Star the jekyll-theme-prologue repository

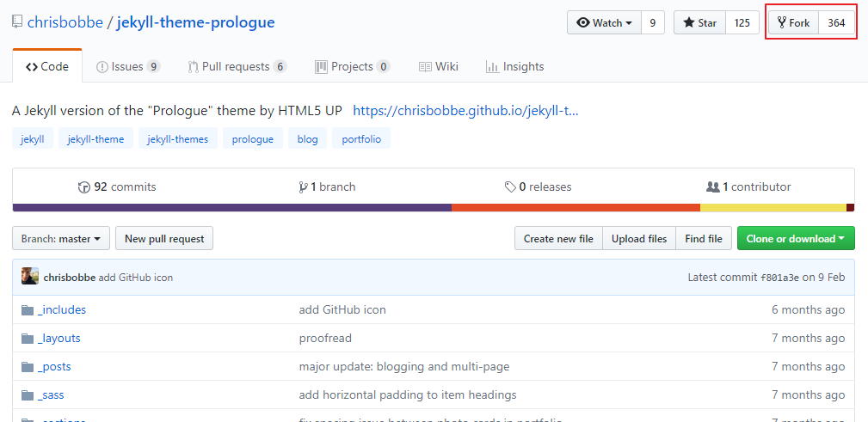(699, 23)
